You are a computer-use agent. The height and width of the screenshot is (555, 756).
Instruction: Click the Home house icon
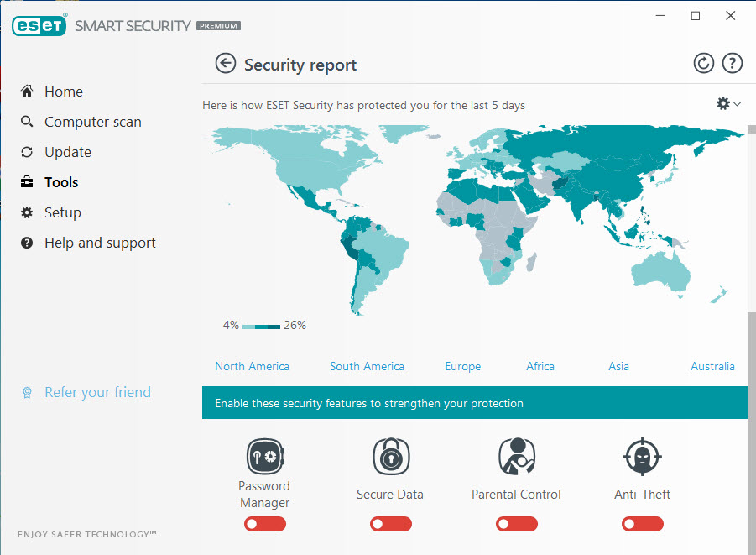tap(27, 91)
